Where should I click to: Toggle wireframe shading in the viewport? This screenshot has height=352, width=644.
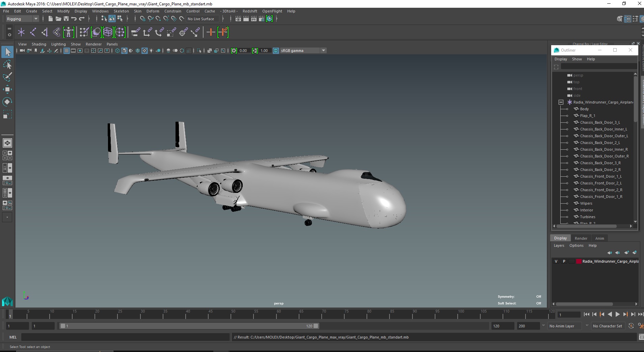pyautogui.click(x=117, y=51)
